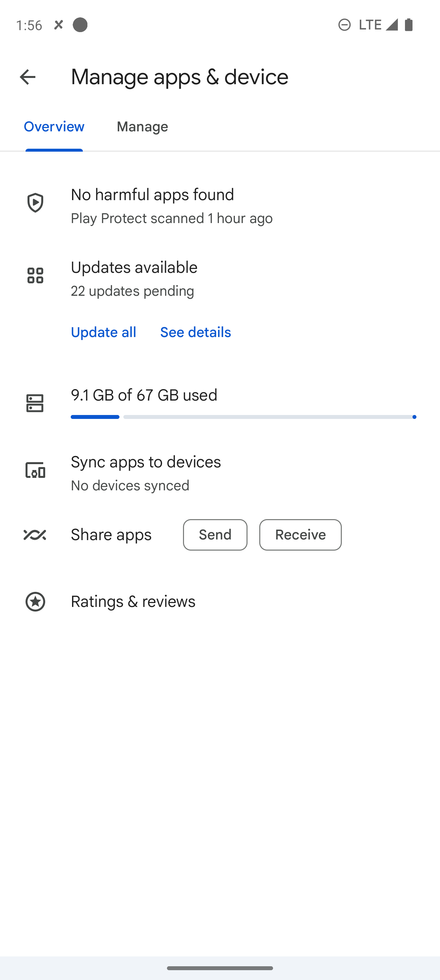Tap the Updates available grid icon
The width and height of the screenshot is (440, 980).
coord(35,275)
